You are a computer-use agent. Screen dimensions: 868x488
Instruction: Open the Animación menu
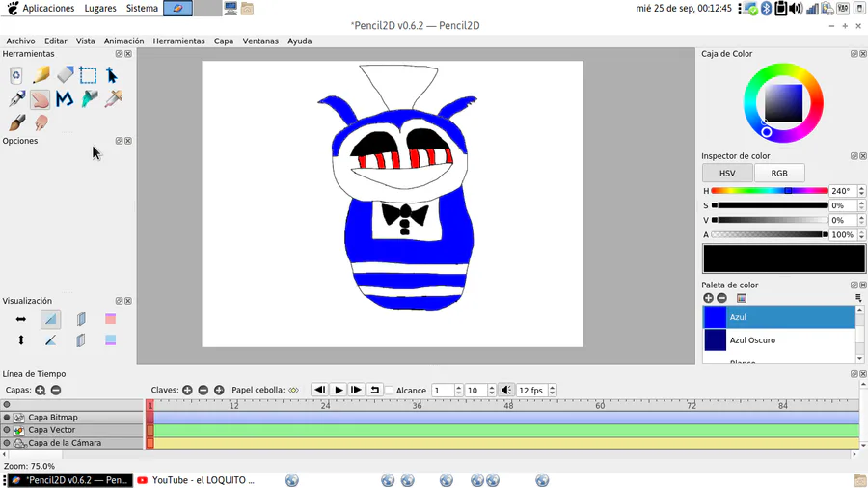(x=123, y=41)
